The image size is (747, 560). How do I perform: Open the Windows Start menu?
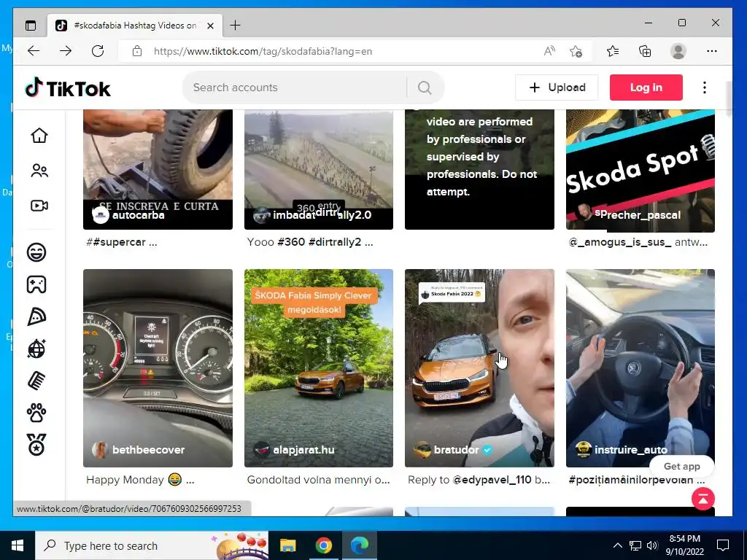18,545
